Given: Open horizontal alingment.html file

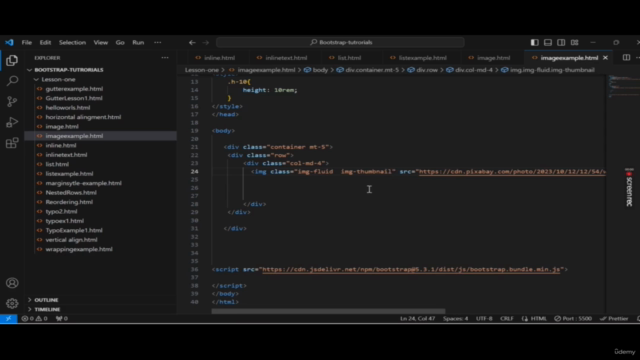Looking at the screenshot, I should pos(83,117).
